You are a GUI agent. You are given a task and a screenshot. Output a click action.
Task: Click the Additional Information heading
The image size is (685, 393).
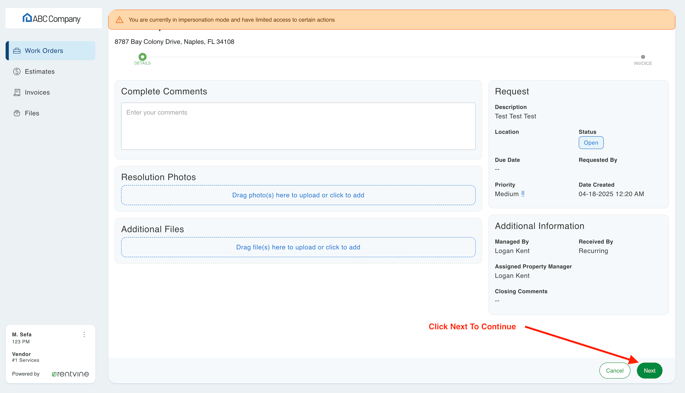click(x=540, y=226)
